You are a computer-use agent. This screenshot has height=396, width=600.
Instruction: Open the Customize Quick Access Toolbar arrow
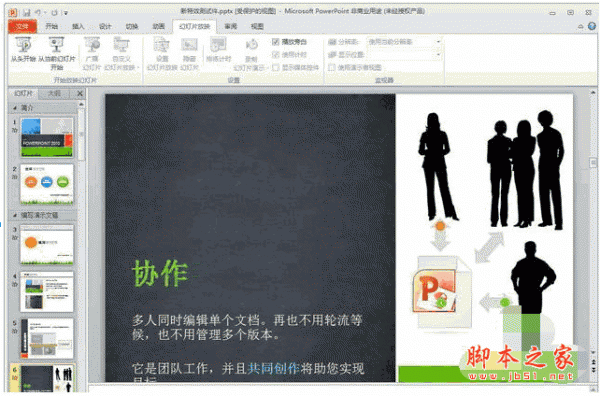pos(66,13)
